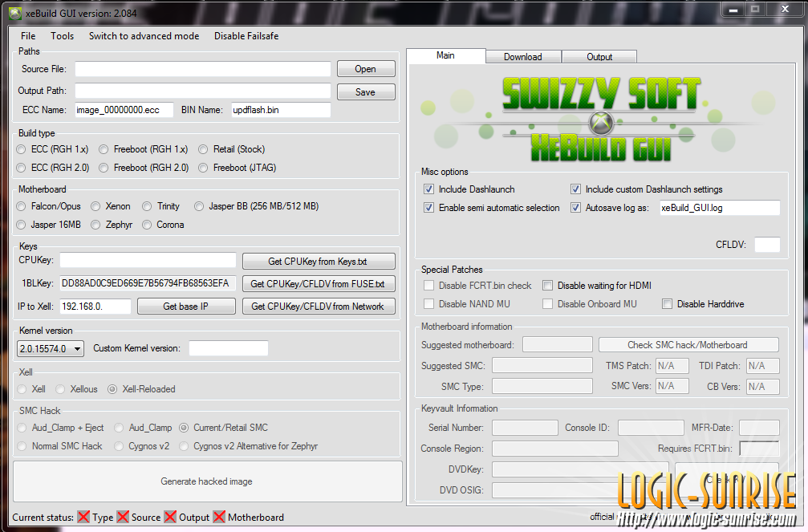
Task: Click the Save button for Output Path
Action: point(366,91)
